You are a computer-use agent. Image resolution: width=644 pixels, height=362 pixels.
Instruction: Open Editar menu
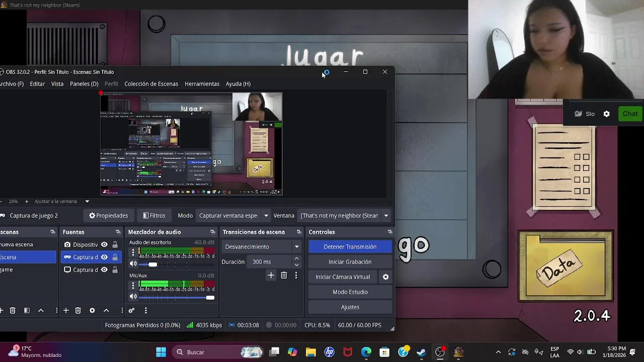(37, 84)
